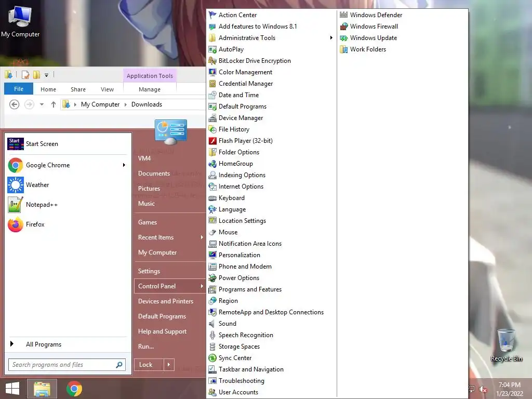Open recent locations dropdown in Explorer

pyautogui.click(x=42, y=104)
